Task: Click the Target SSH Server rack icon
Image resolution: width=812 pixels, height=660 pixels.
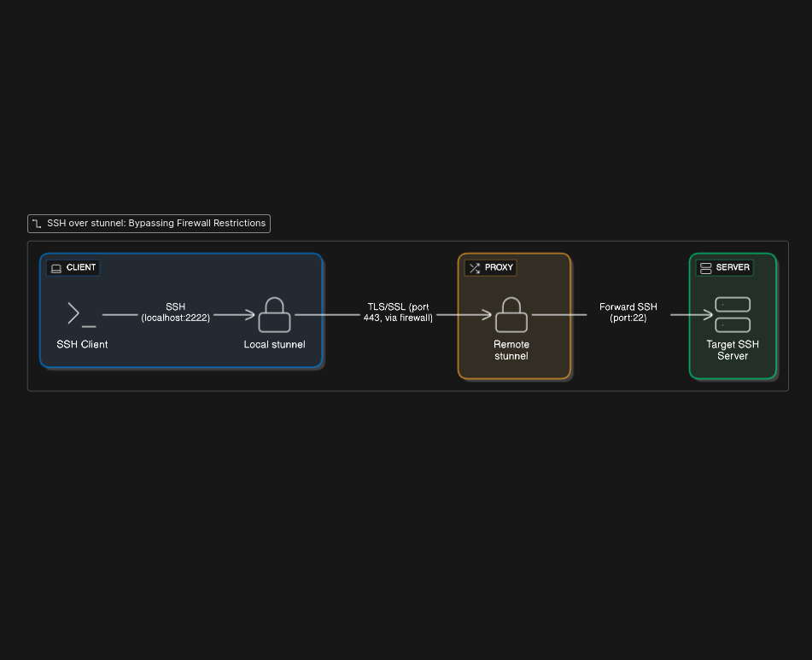Action: pos(733,314)
